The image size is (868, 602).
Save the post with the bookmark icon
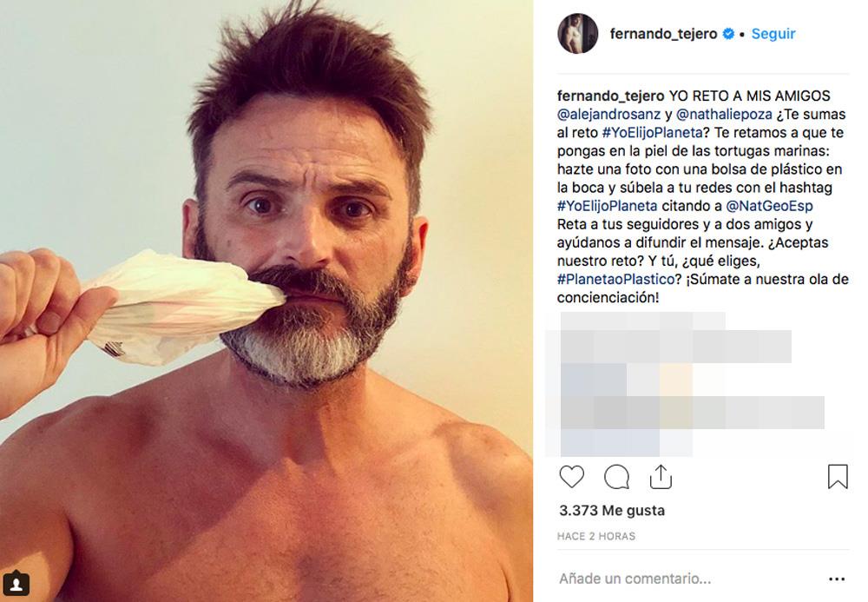click(x=838, y=476)
